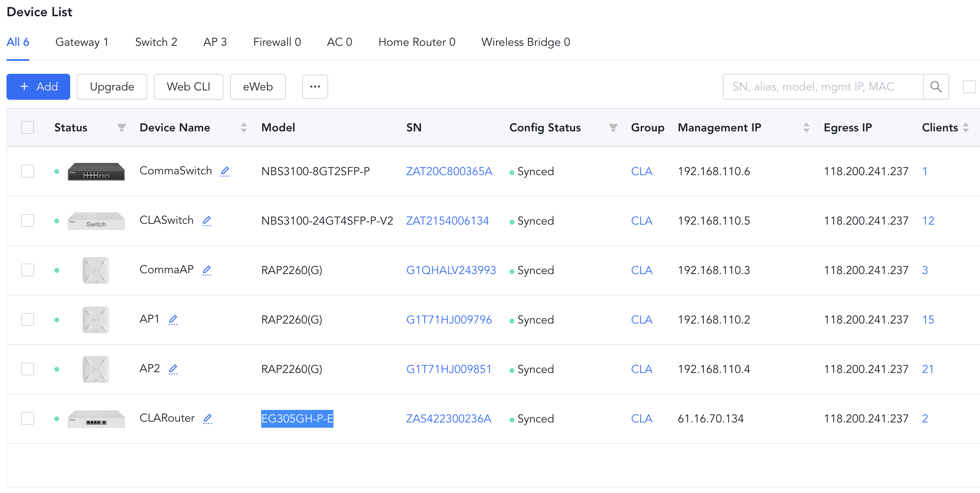Open serial number ZAT20C800365A link
The width and height of the screenshot is (980, 493).
tap(449, 171)
